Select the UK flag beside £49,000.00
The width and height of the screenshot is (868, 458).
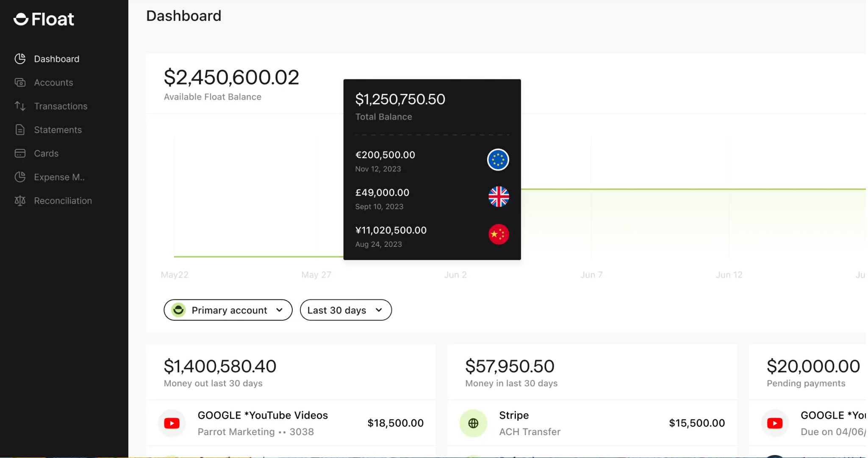tap(498, 197)
